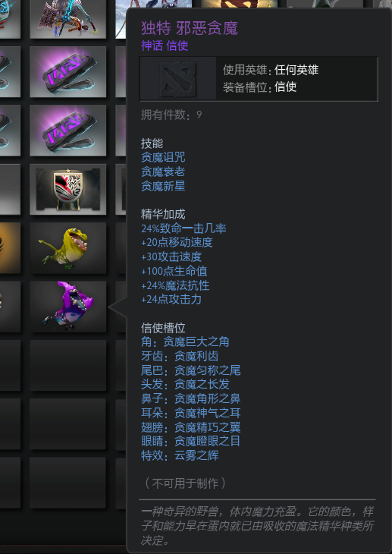Select the hero set item with blue sword
Viewport: 392px width, 554px height.
[x=67, y=18]
